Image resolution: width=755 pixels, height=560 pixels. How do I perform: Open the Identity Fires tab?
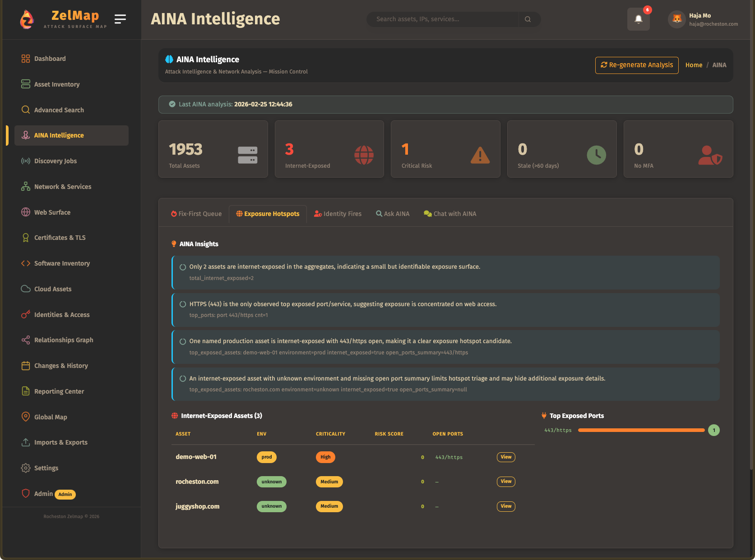338,214
